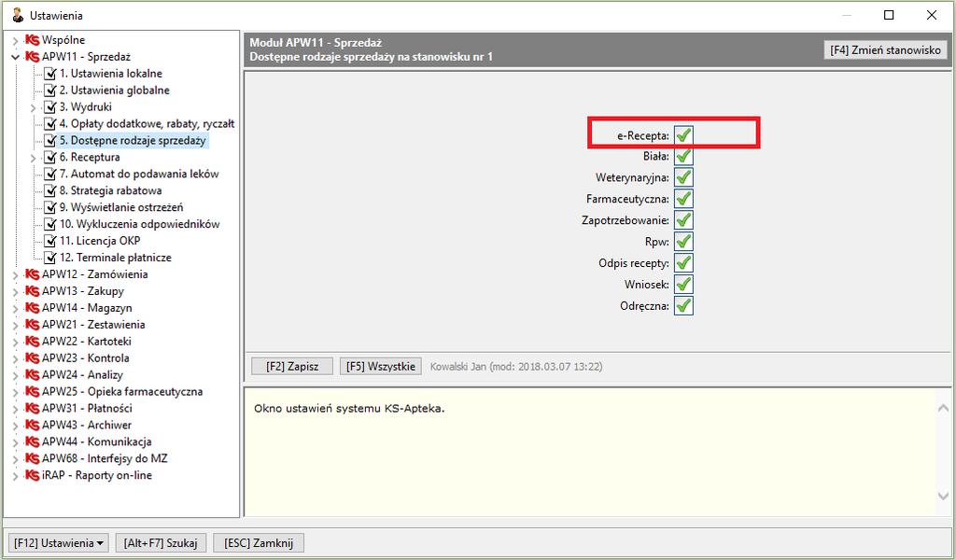Expand the 3. Wydruki subtree
956x560 pixels.
pyautogui.click(x=33, y=108)
